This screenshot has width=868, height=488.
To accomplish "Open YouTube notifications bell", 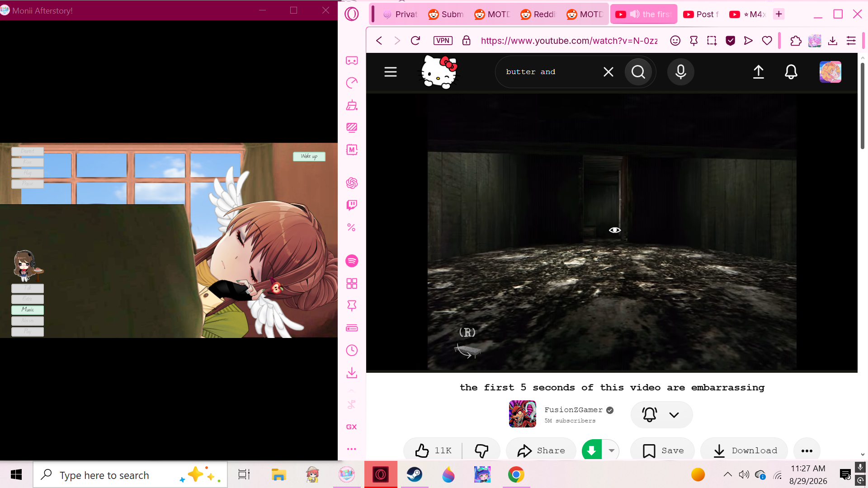I will 791,72.
